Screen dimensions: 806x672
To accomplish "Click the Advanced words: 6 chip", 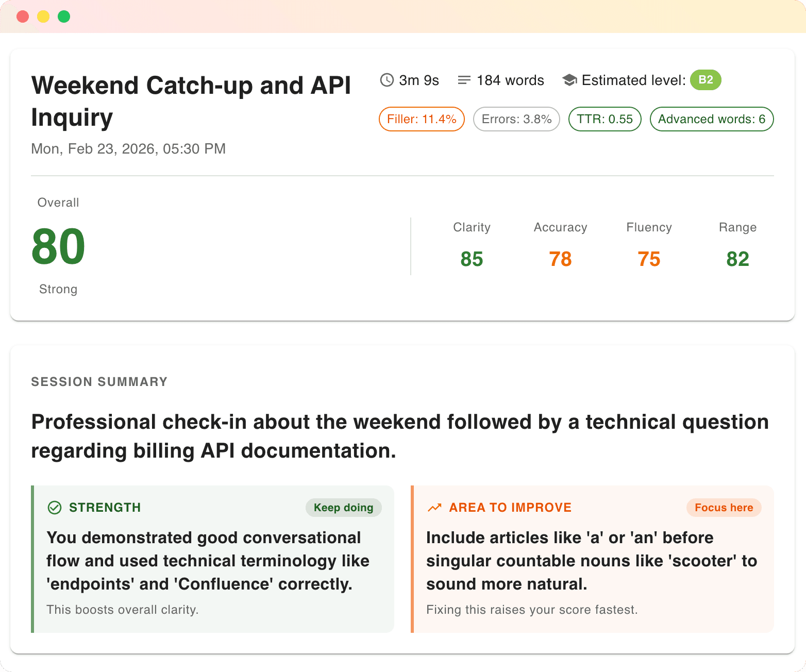I will [712, 119].
